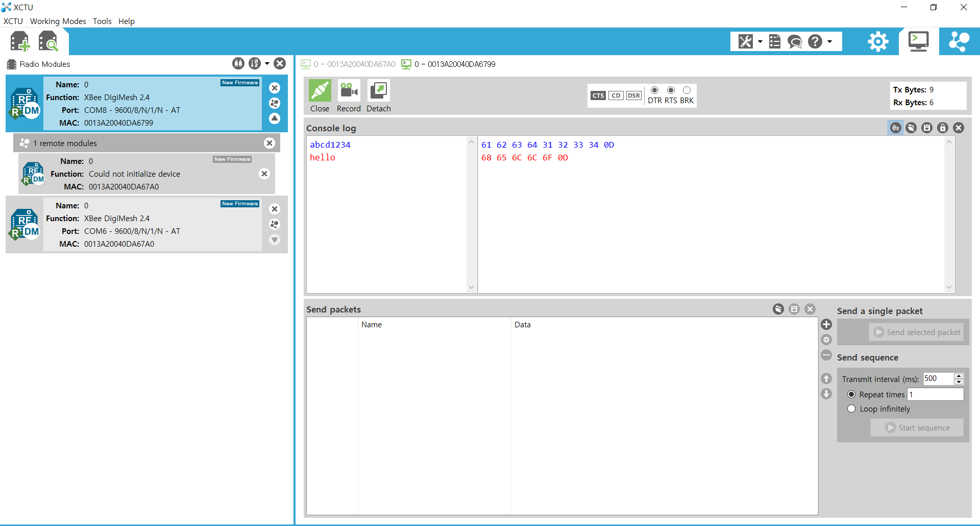This screenshot has width=980, height=526.
Task: Move selected packet up
Action: point(826,378)
